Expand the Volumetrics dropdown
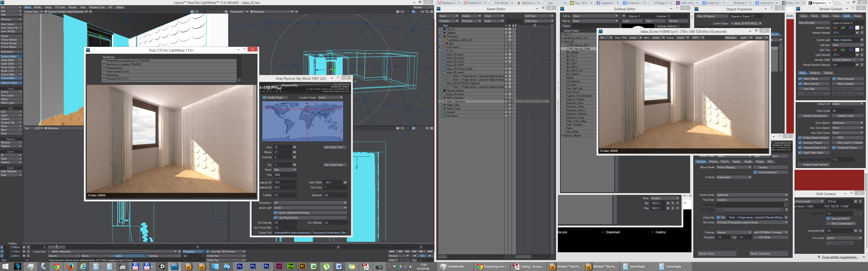Viewport: 868px width, 271px height. (310, 203)
